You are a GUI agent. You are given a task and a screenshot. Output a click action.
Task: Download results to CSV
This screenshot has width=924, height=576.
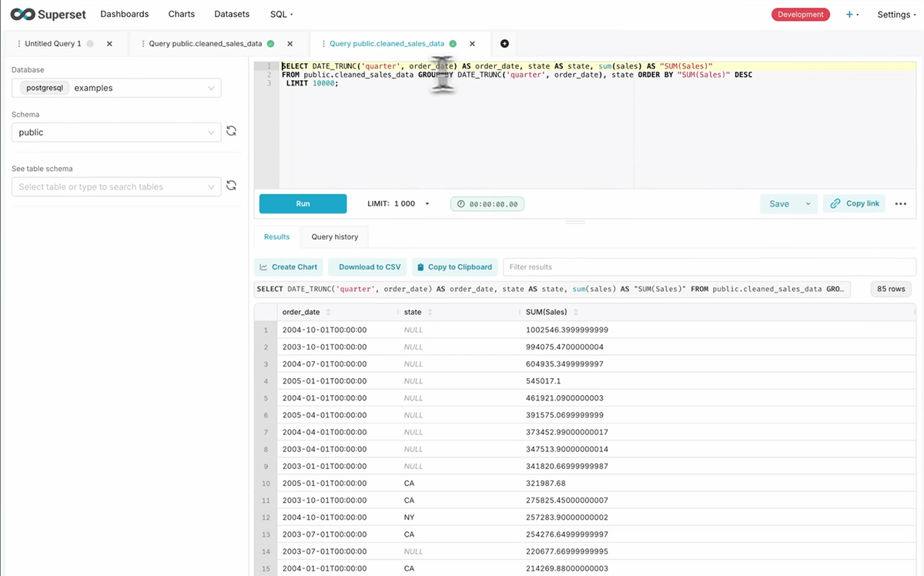[369, 267]
